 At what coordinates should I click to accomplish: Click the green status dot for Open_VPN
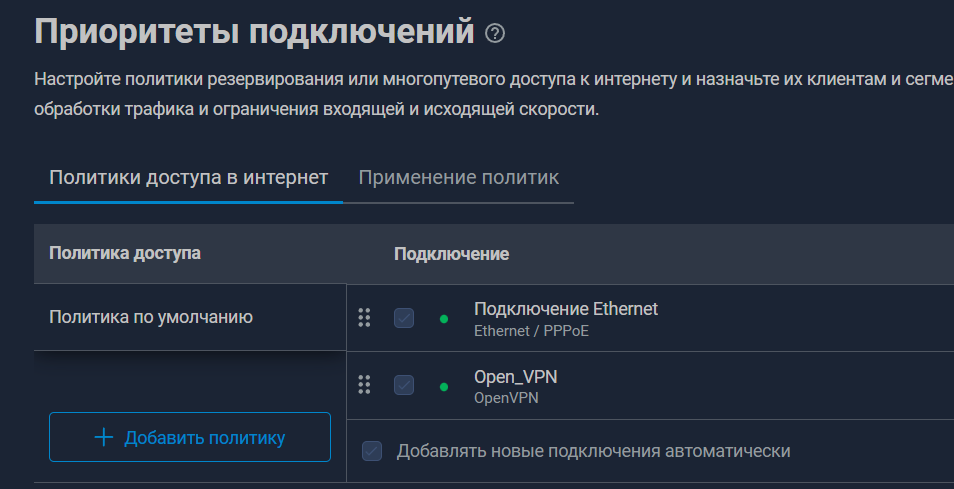tap(443, 386)
